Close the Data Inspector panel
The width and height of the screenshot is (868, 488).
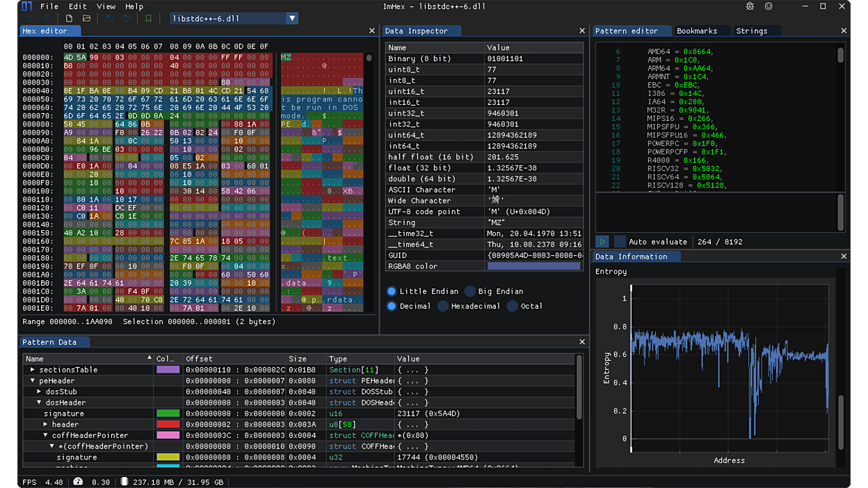[582, 31]
